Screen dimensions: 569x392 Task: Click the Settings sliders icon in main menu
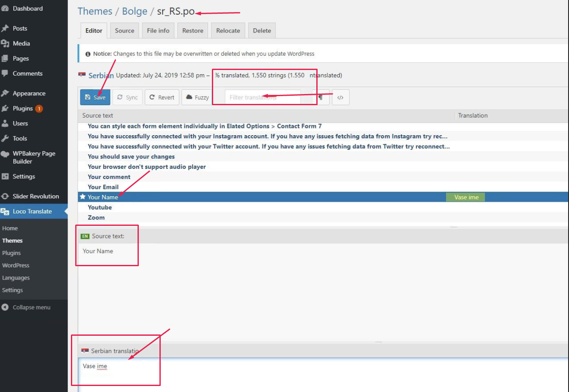(x=5, y=176)
